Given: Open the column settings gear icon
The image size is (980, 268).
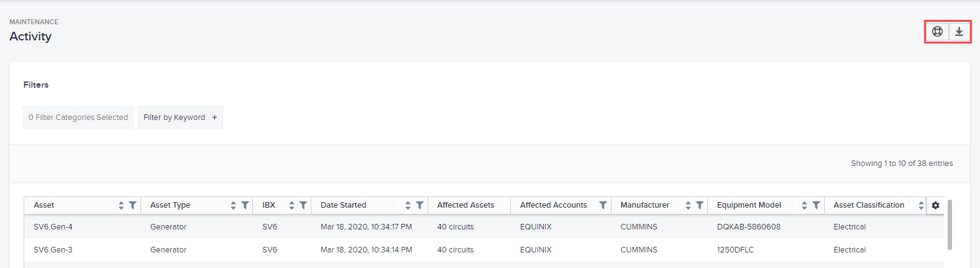Looking at the screenshot, I should pos(935,205).
